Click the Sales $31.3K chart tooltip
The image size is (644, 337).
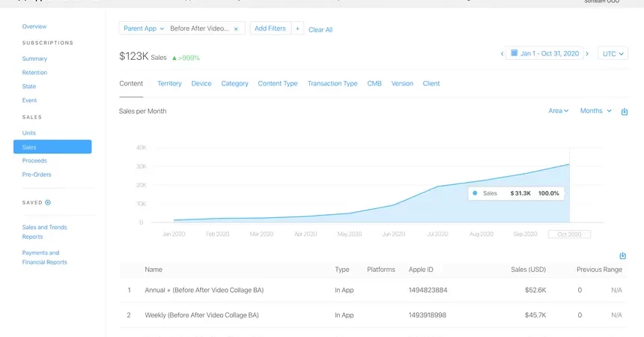(516, 193)
